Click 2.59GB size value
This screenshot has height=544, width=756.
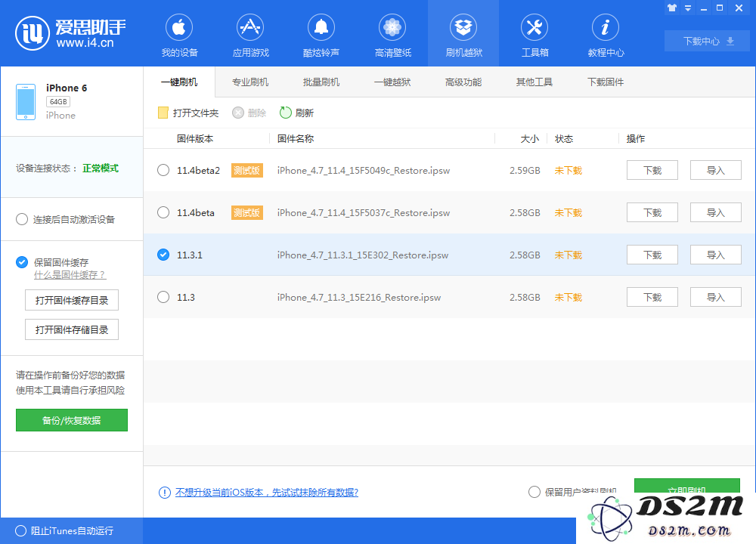[x=525, y=170]
